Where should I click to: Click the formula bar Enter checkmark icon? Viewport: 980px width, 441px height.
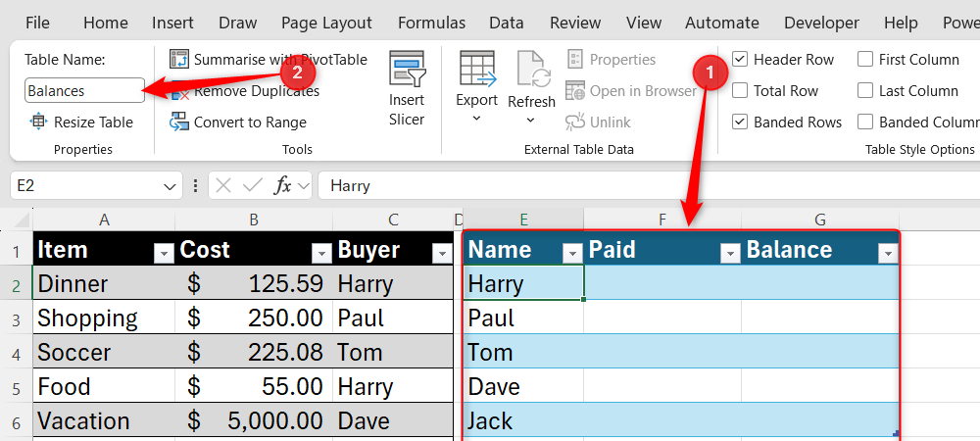point(253,185)
